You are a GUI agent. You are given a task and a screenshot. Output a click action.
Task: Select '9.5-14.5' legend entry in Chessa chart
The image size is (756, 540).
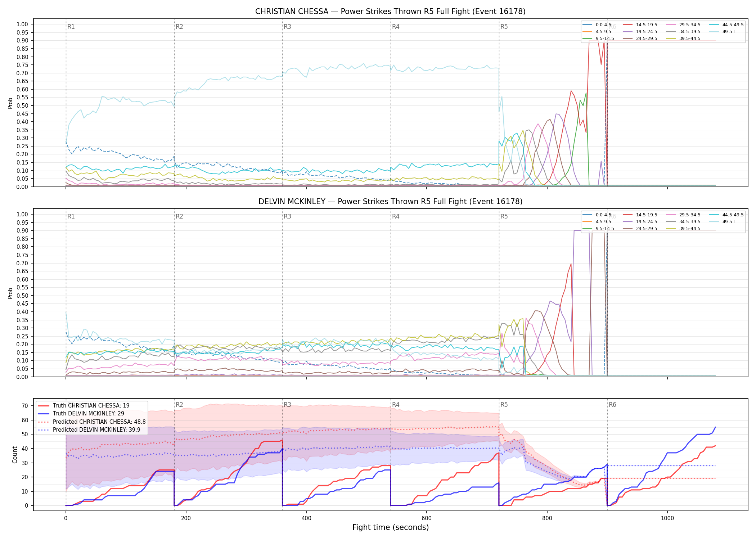tap(598, 39)
